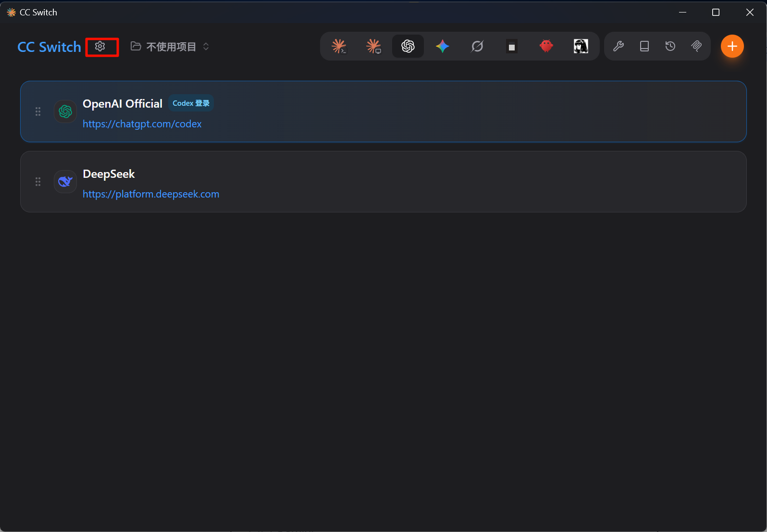The image size is (767, 532).
Task: Click the Codex 登录 badge
Action: [x=191, y=103]
